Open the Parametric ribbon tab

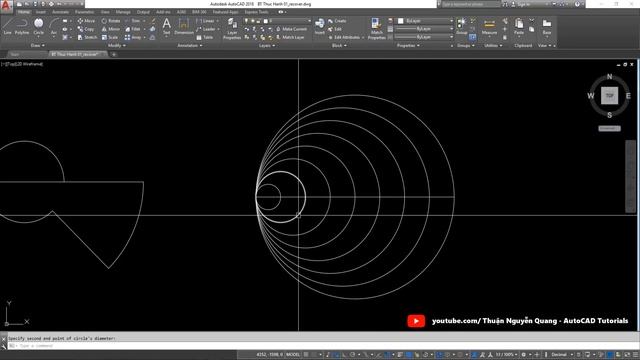coord(84,12)
